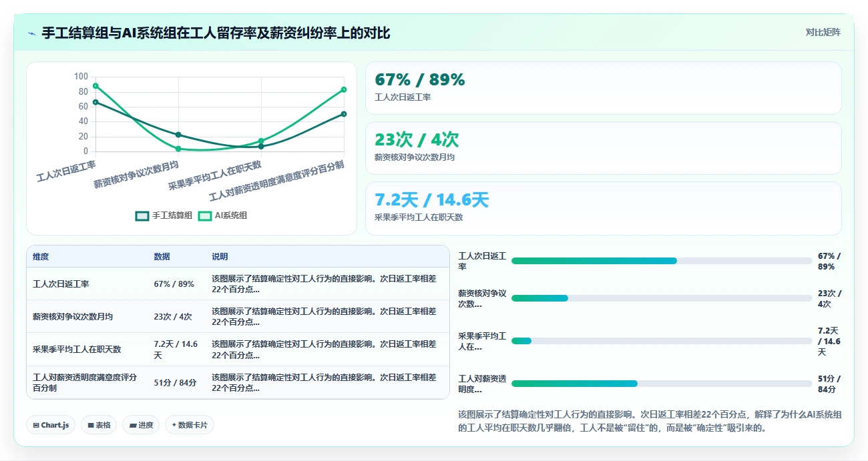Click the 工人次日返工率 progress bar
Viewport: 868px width, 461px height.
(662, 261)
